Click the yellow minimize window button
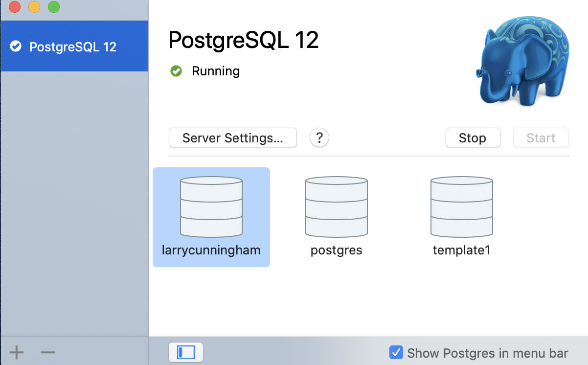The height and width of the screenshot is (365, 588). point(34,7)
